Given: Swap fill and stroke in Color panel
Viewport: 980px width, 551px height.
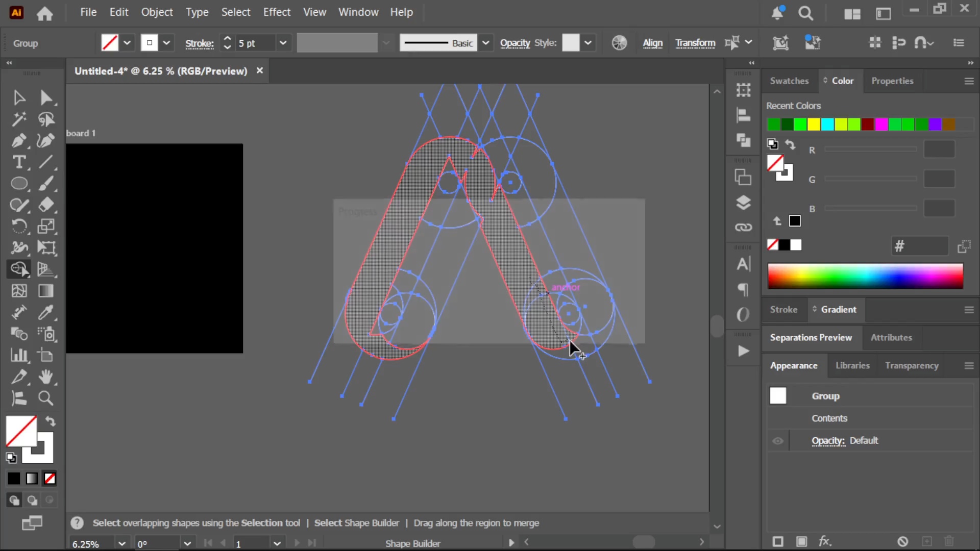Looking at the screenshot, I should tap(790, 145).
